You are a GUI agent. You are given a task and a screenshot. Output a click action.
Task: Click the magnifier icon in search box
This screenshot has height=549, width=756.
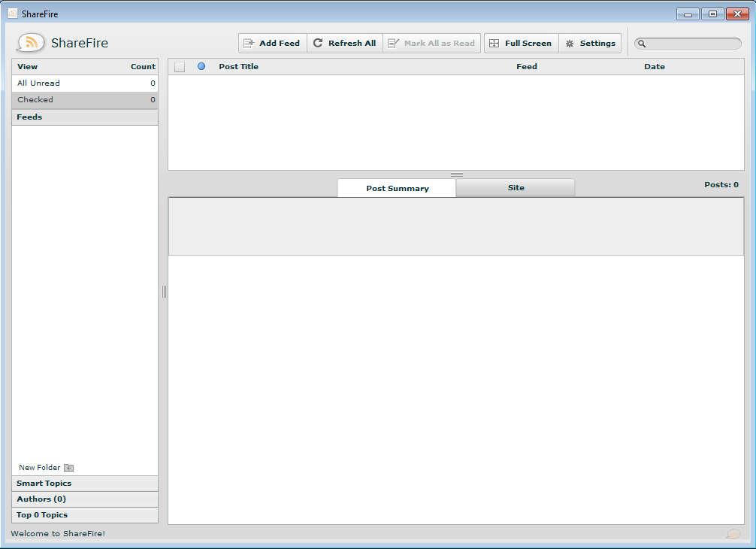[642, 44]
